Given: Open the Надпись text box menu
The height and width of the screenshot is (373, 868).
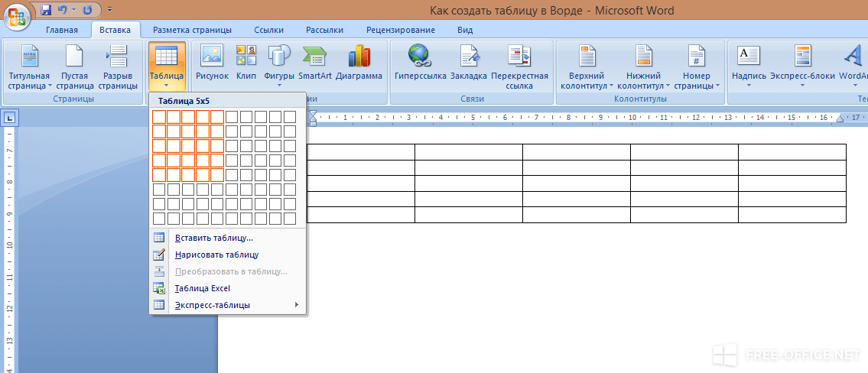Looking at the screenshot, I should pyautogui.click(x=749, y=67).
